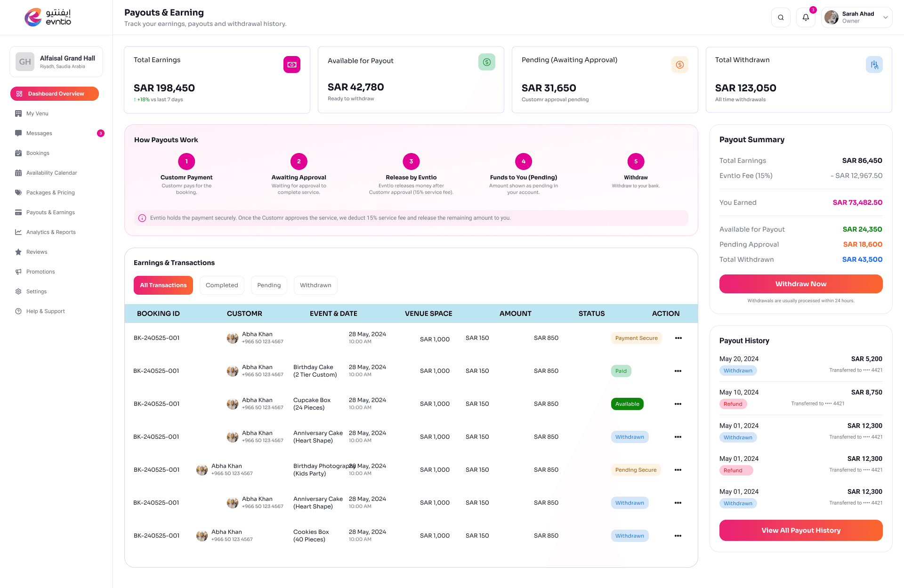Click BOOKING ID column header

point(158,314)
